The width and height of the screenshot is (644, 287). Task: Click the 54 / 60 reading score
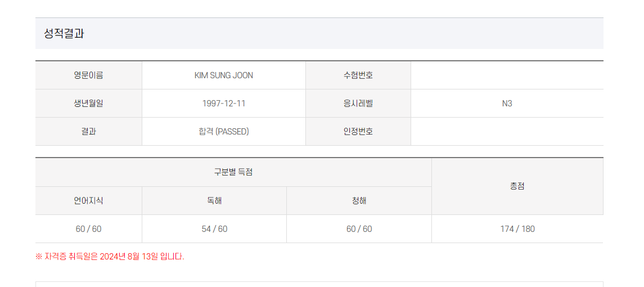[x=214, y=229]
